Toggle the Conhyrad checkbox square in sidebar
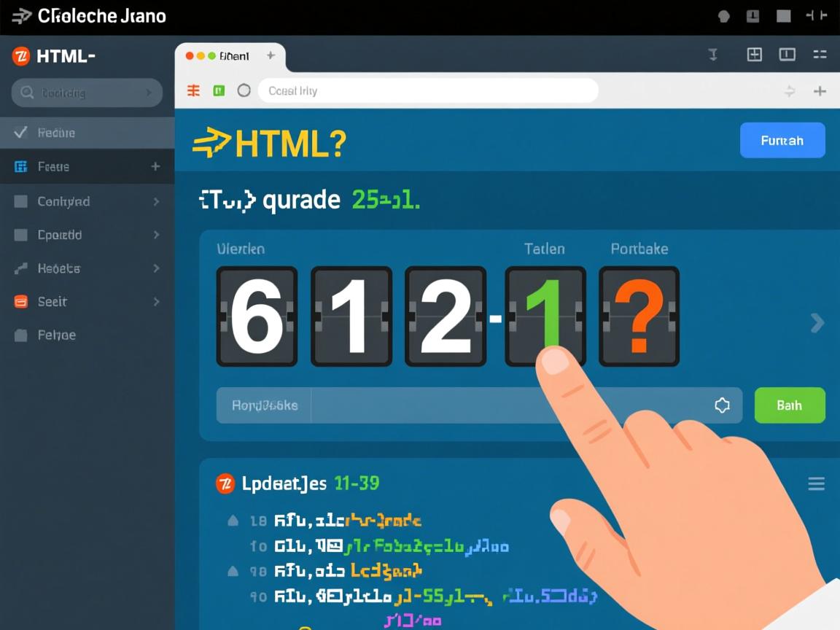The width and height of the screenshot is (840, 630). coord(21,201)
